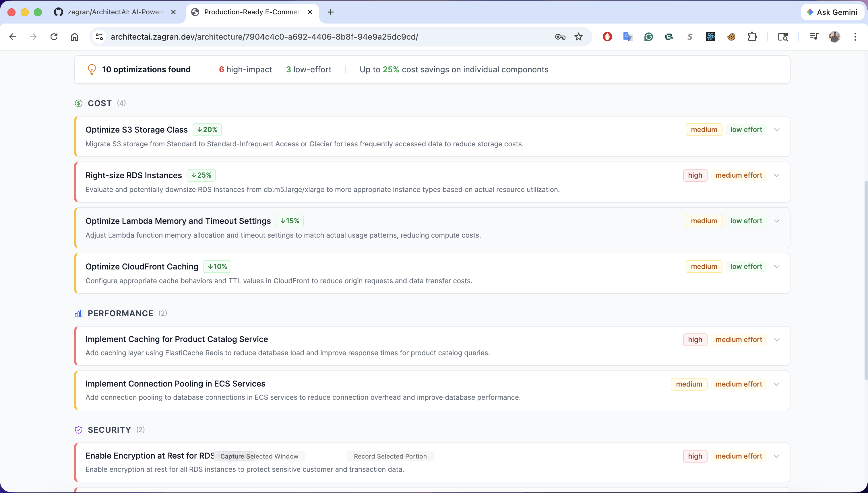Image resolution: width=868 pixels, height=493 pixels.
Task: Expand Optimize S3 Storage Class card
Action: click(776, 130)
